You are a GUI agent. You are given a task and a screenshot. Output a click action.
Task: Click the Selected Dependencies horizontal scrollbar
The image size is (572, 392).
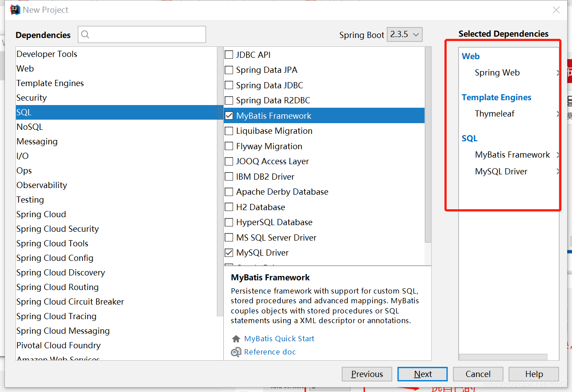pyautogui.click(x=503, y=357)
